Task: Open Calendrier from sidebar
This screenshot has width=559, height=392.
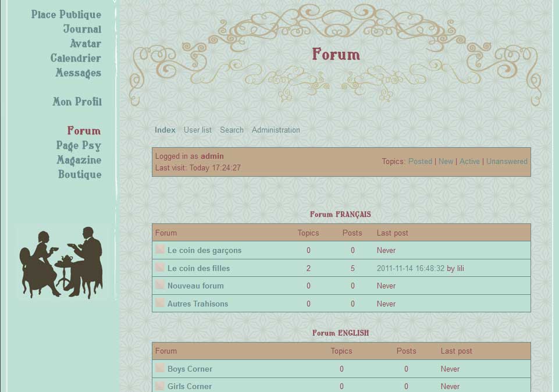Action: (x=76, y=58)
